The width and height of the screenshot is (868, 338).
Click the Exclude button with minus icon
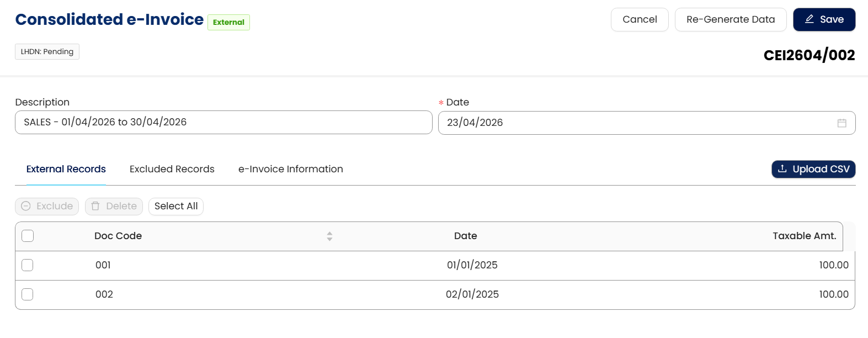tap(47, 207)
